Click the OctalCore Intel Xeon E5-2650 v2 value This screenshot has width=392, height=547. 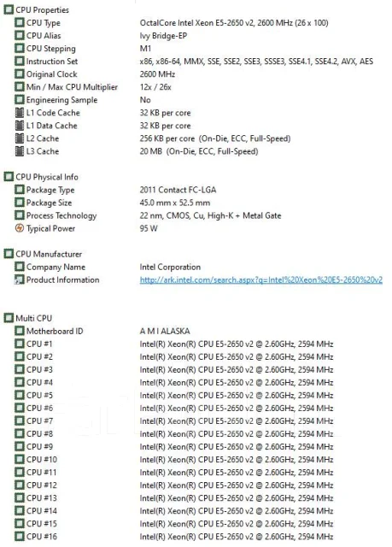pyautogui.click(x=234, y=23)
